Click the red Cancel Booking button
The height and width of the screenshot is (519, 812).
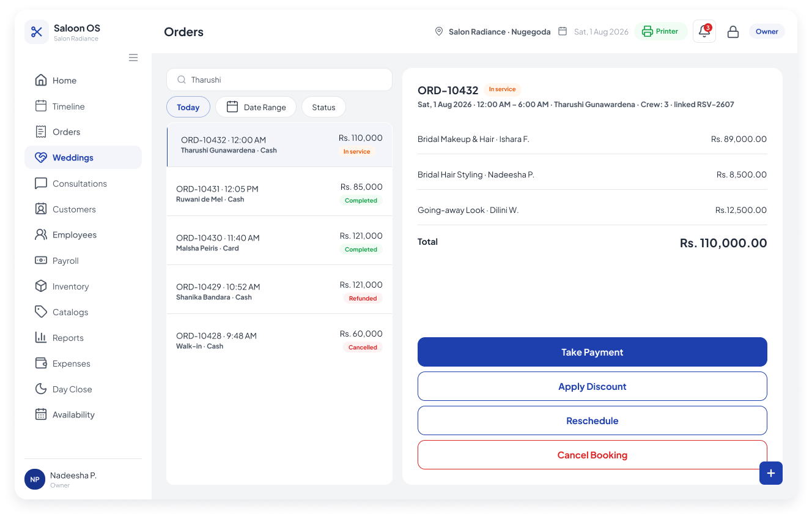592,455
